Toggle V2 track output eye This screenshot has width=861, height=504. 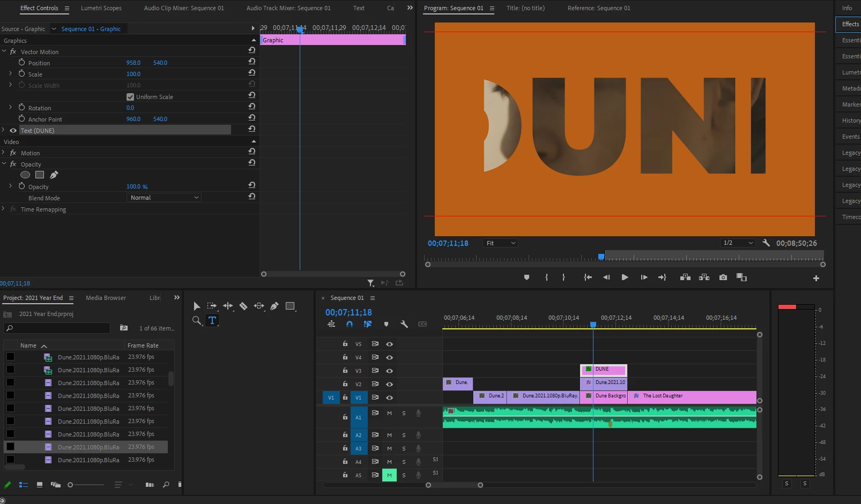390,384
